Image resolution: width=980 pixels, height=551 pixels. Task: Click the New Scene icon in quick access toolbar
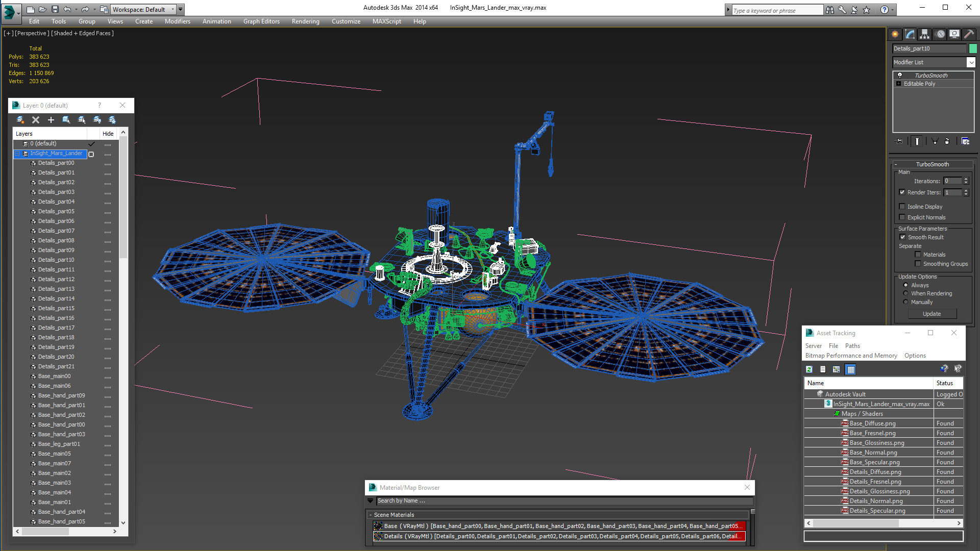31,9
